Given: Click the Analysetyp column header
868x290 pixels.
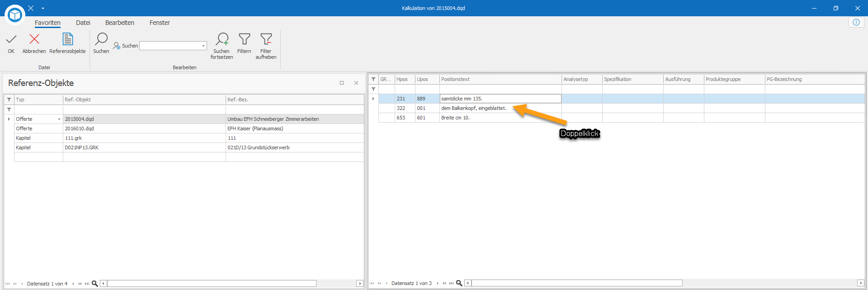Looking at the screenshot, I should (582, 79).
